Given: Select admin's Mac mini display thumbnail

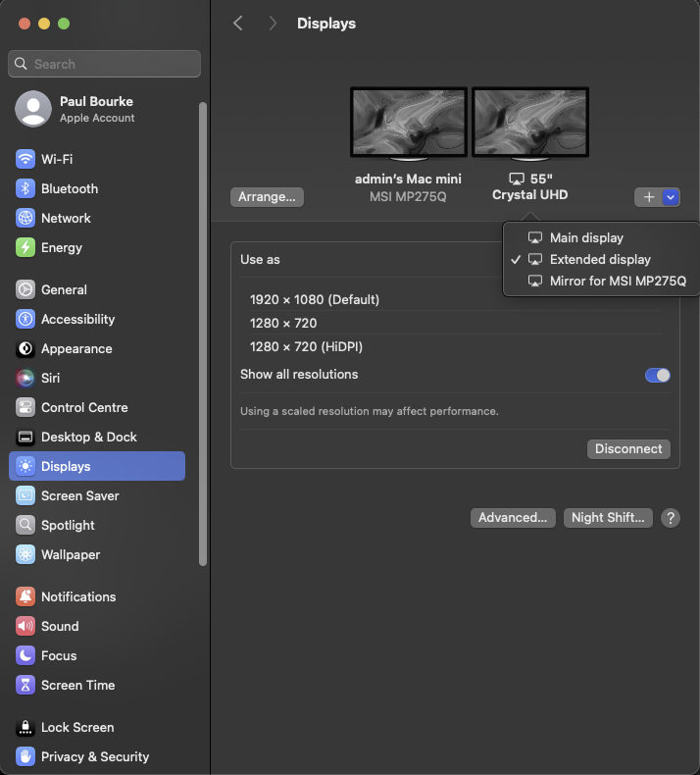Looking at the screenshot, I should click(x=409, y=122).
